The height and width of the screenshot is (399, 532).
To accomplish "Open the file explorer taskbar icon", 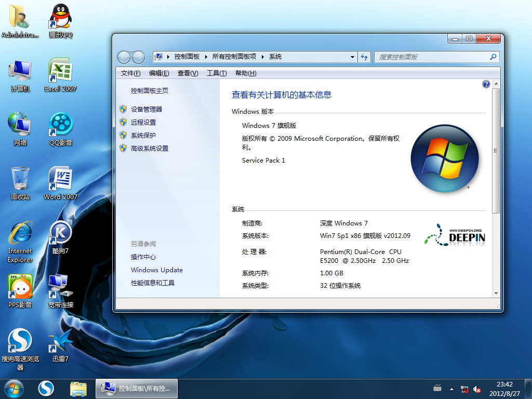I will (x=78, y=389).
